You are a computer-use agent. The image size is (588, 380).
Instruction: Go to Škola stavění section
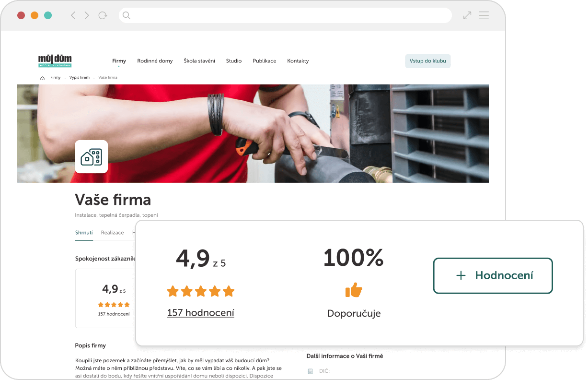199,61
